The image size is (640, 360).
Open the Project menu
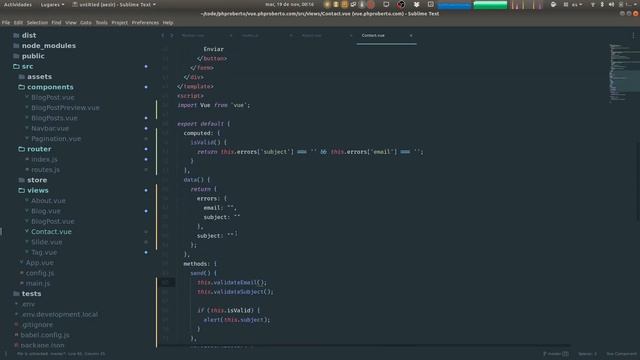120,23
